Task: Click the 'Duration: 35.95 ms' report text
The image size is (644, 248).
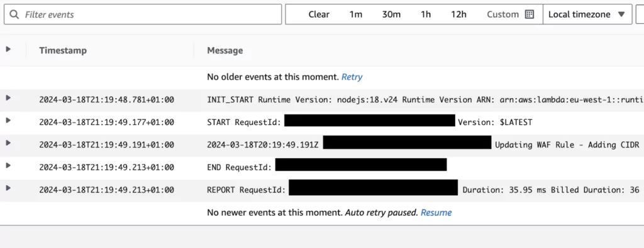Action: (x=505, y=190)
